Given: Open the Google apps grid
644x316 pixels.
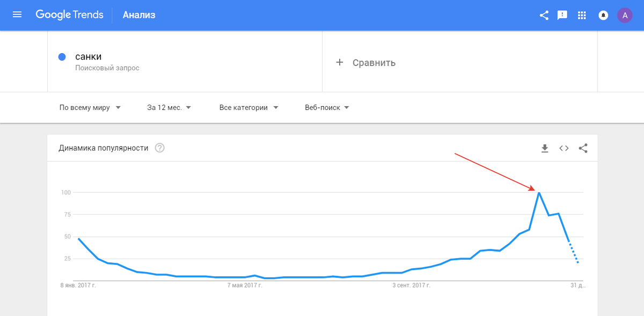Looking at the screenshot, I should coord(582,15).
